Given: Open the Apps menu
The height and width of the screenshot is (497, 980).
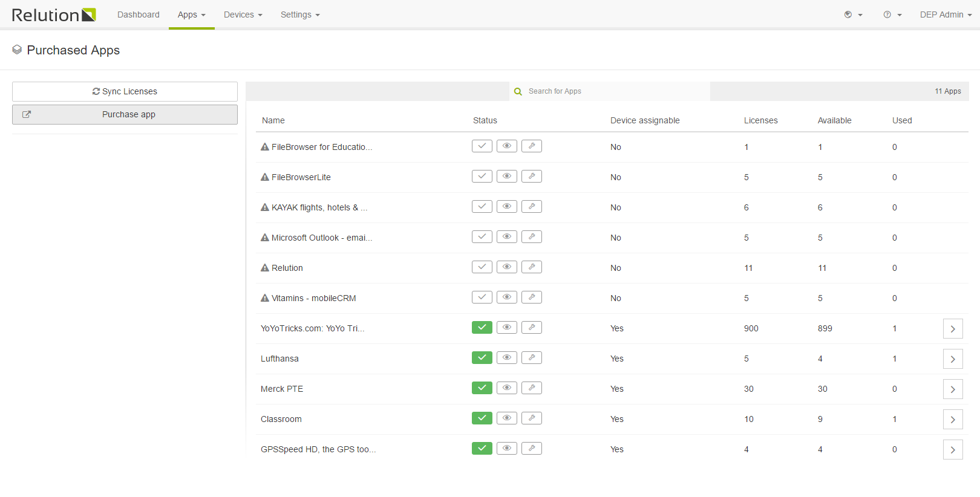Looking at the screenshot, I should (192, 15).
